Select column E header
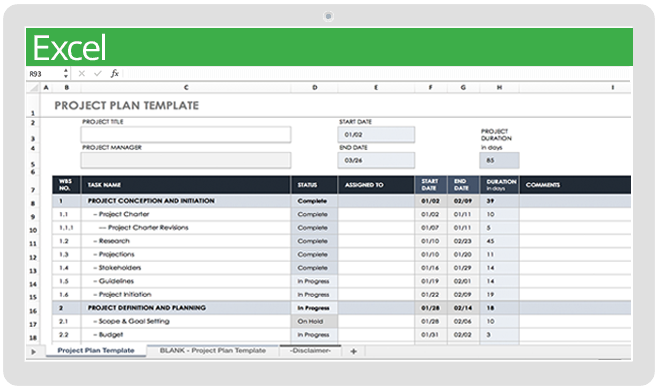The width and height of the screenshot is (660, 390). pos(376,88)
